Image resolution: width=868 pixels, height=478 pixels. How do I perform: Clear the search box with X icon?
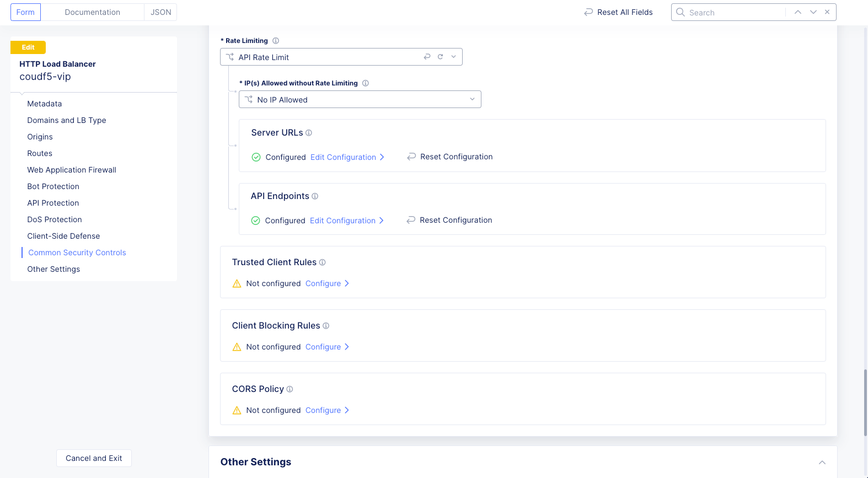pos(827,12)
